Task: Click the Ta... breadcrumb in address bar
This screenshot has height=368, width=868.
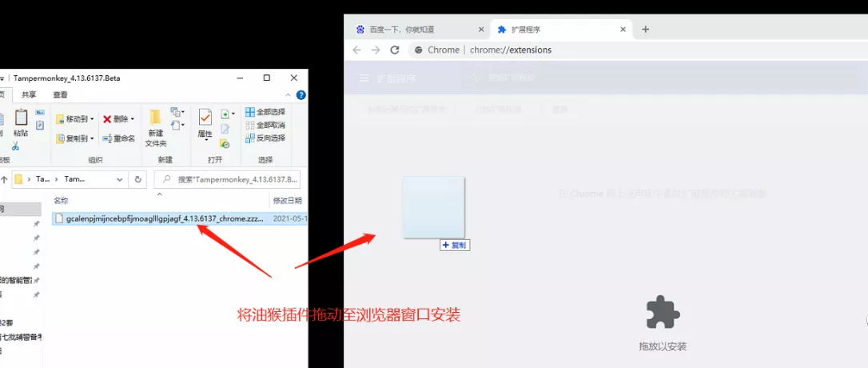Action: tap(42, 179)
